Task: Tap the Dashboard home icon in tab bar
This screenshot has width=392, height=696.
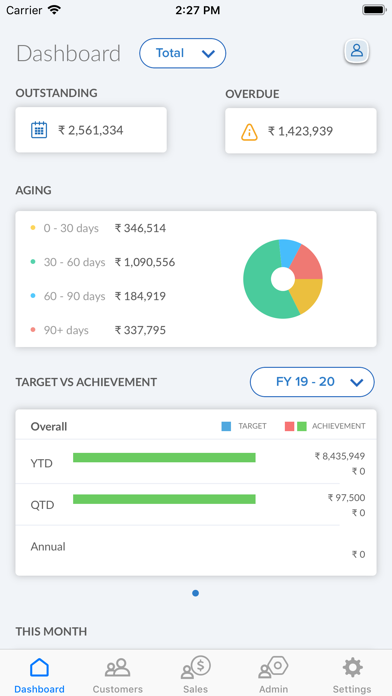Action: (39, 668)
